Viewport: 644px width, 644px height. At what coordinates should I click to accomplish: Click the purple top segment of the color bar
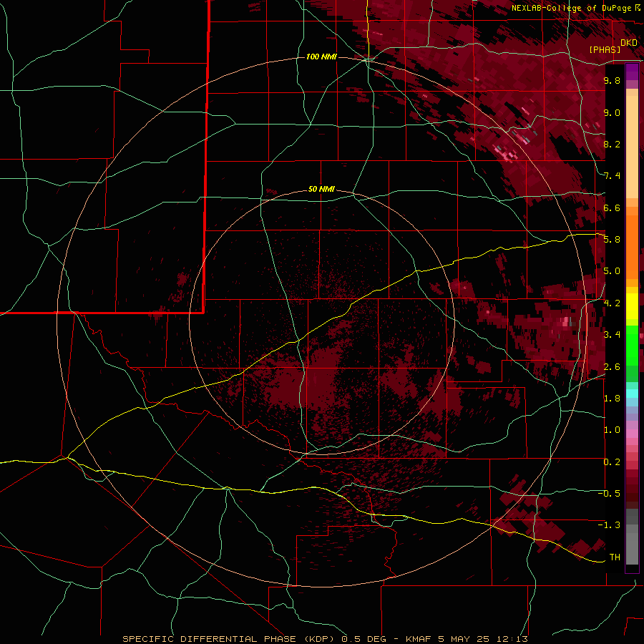tap(632, 72)
